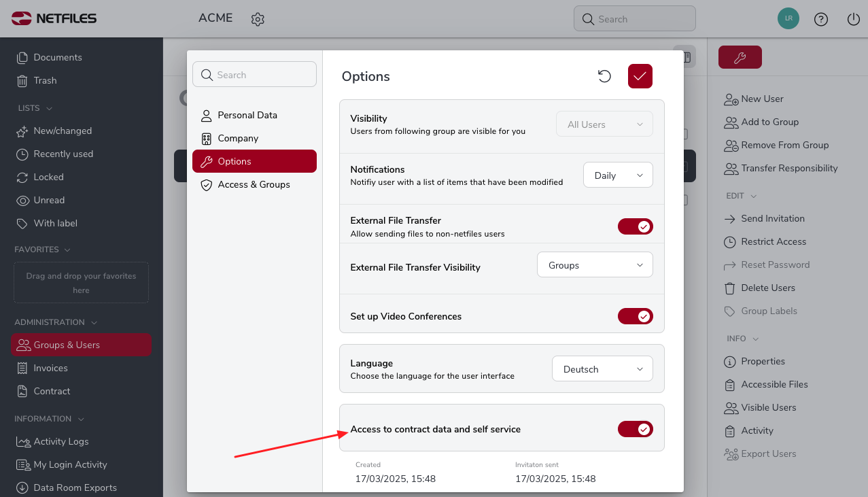Open Activity in right panel
This screenshot has height=497, width=868.
[x=749, y=430]
